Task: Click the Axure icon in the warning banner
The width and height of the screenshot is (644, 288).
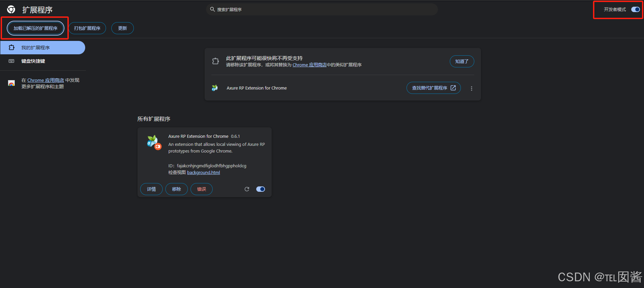Action: pos(215,88)
